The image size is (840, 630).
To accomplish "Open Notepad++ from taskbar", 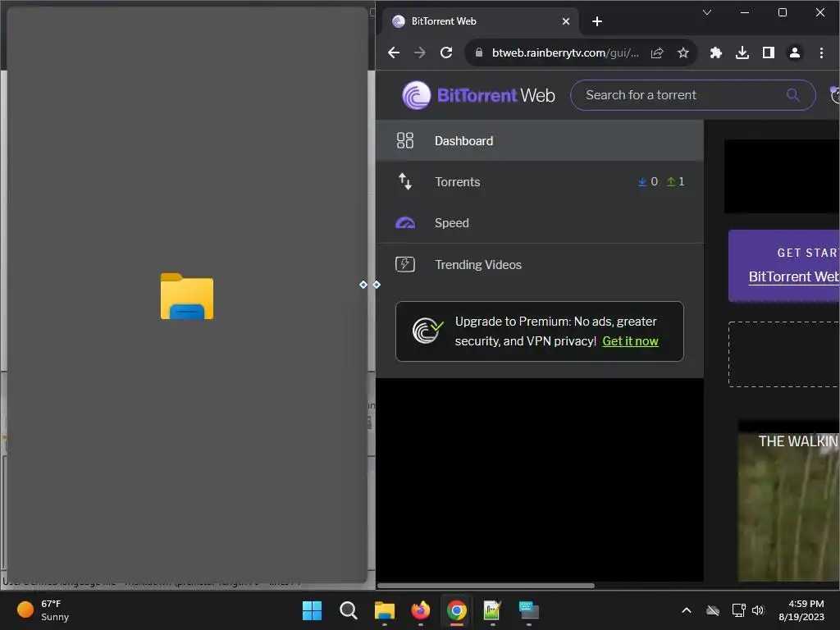I will 492,610.
